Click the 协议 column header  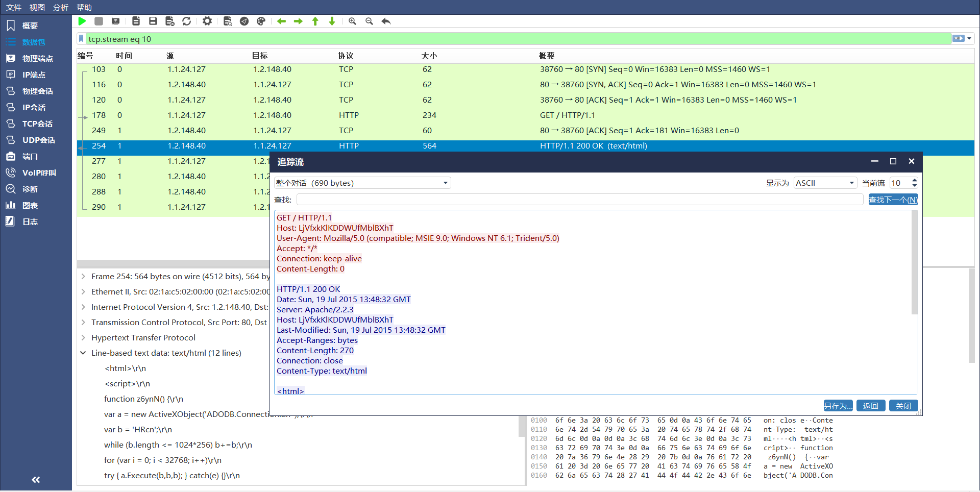[346, 56]
